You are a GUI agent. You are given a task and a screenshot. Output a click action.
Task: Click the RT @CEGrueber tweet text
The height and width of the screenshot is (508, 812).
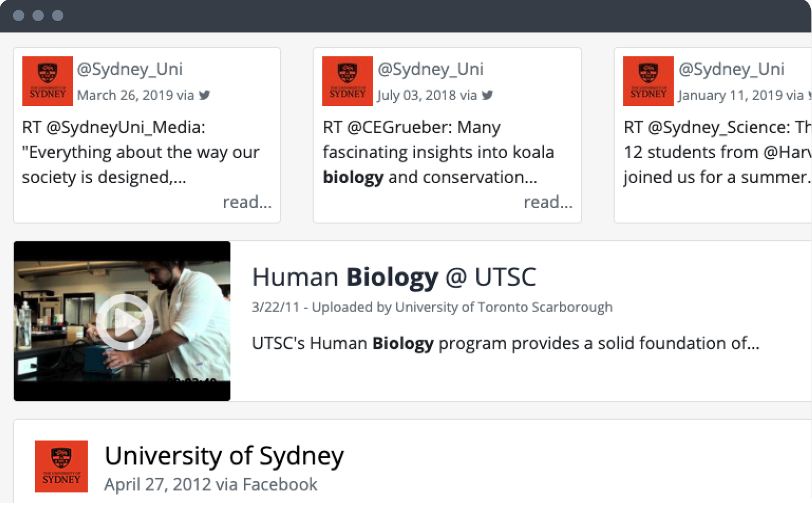[438, 152]
